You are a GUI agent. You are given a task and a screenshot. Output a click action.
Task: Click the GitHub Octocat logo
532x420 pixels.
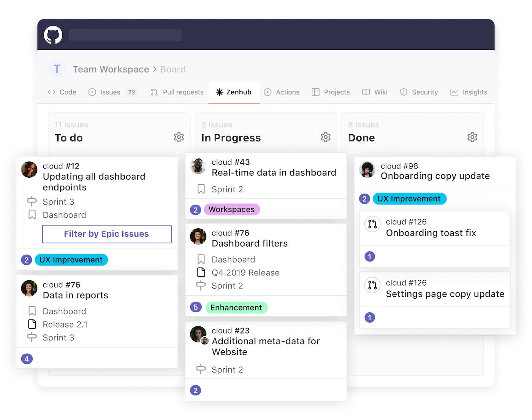[x=53, y=35]
